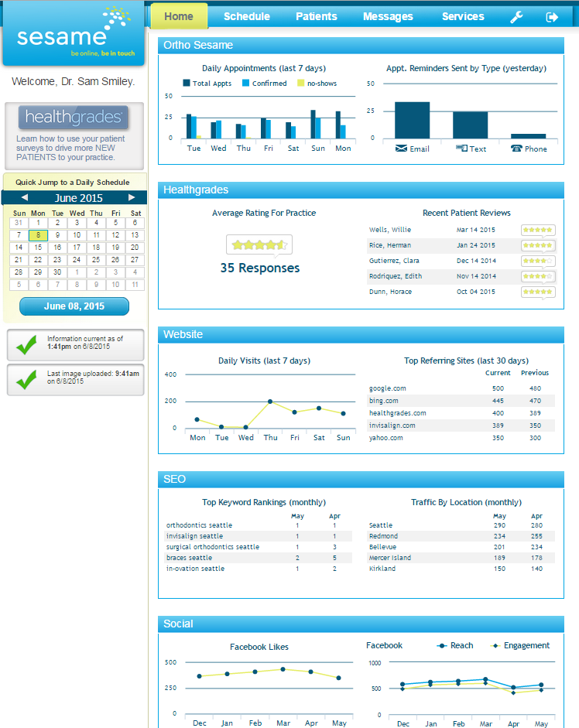
Task: Click the Phone icon in reminders chart
Action: coord(516,148)
